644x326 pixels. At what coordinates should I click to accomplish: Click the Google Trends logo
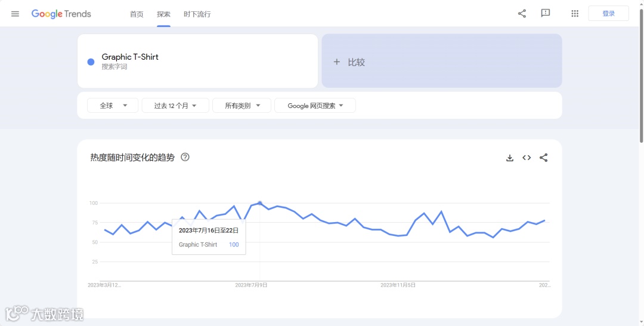click(x=61, y=14)
